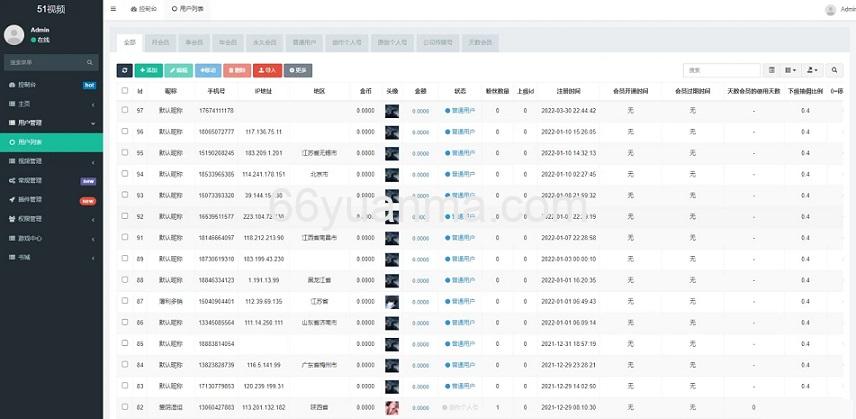
Task: Open the gray 更多 (more) dropdown button
Action: [298, 70]
